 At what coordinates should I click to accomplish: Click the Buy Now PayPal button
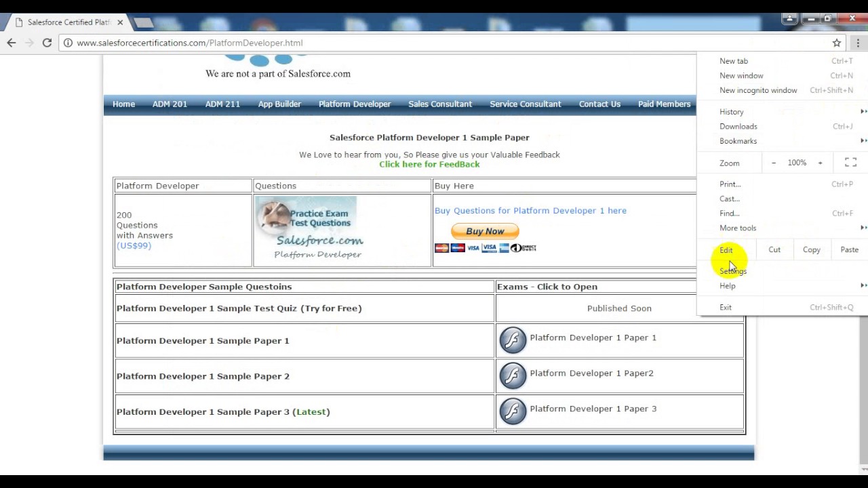[485, 231]
